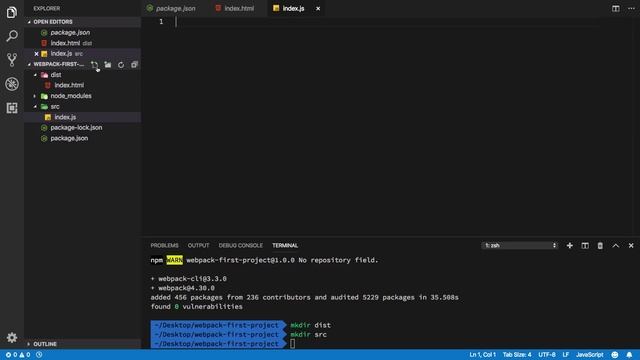The width and height of the screenshot is (640, 360).
Task: Open package.json from Open Editors list
Action: (x=83, y=32)
